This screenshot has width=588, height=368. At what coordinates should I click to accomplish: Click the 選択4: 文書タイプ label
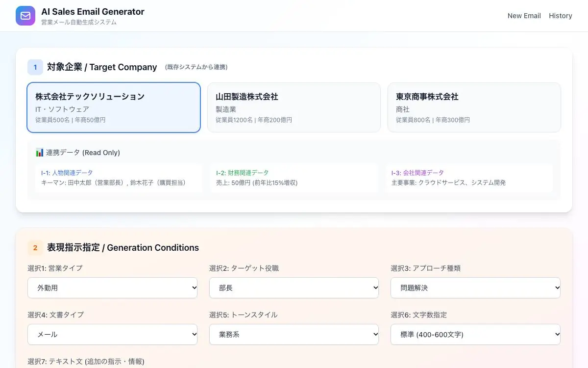55,315
